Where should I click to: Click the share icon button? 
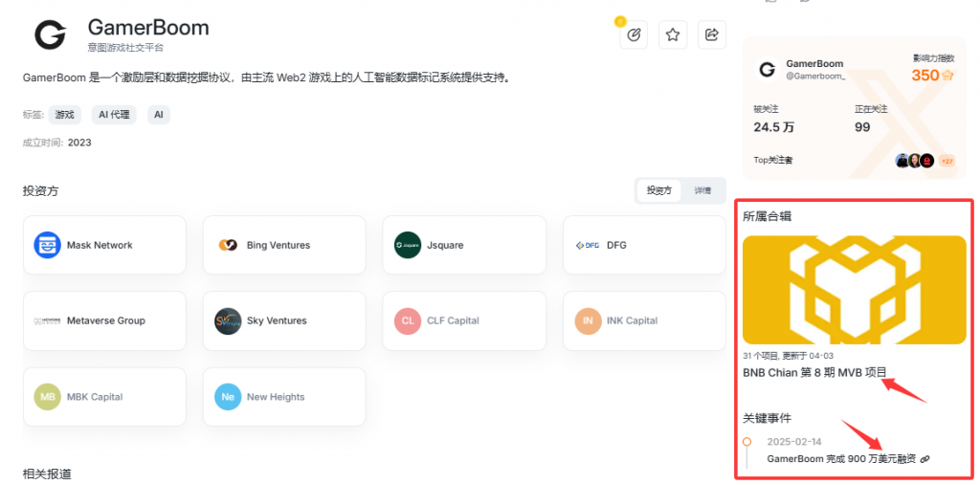coord(711,35)
